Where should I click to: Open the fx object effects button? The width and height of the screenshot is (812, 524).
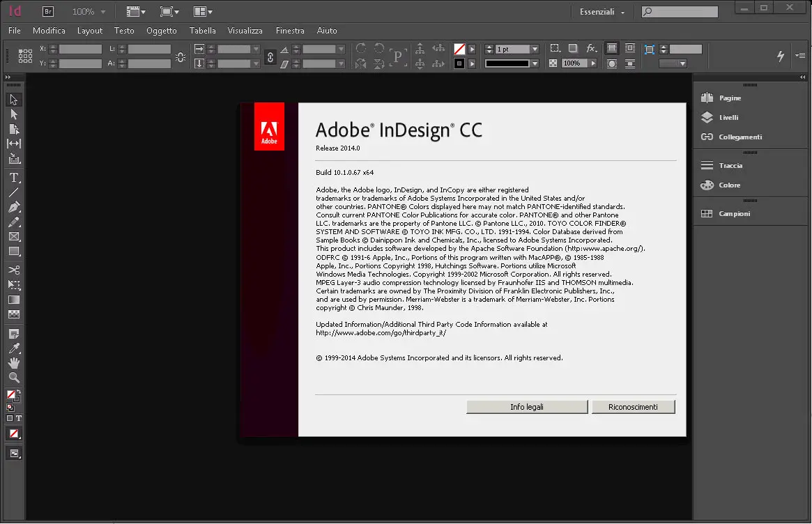[x=591, y=48]
